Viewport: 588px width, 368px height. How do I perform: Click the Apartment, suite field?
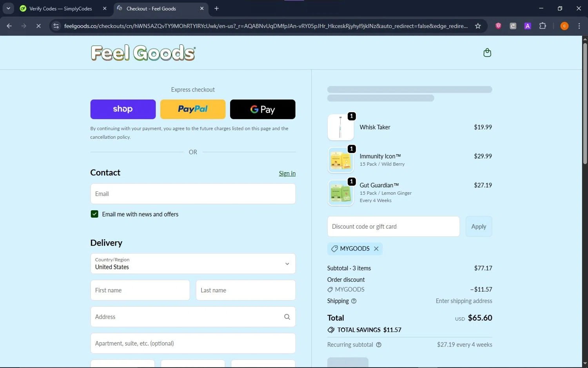click(193, 343)
